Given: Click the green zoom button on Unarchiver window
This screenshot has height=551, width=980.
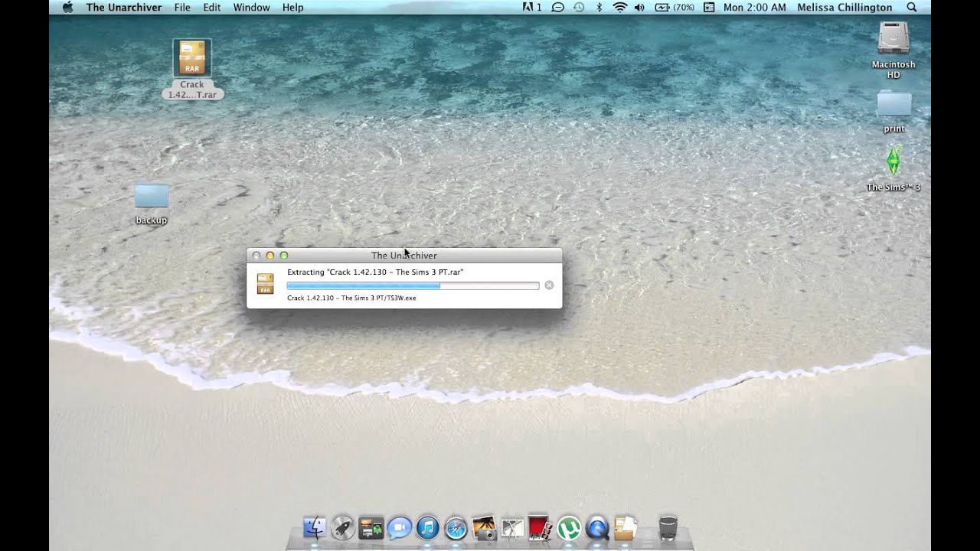Looking at the screenshot, I should 283,256.
